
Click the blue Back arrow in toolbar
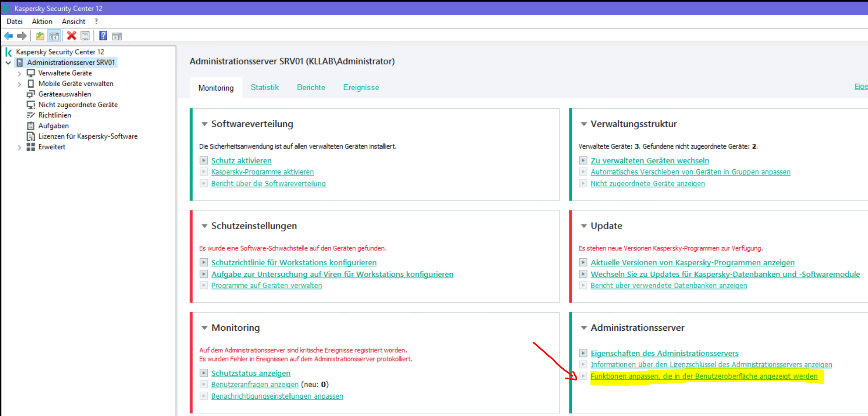click(9, 36)
